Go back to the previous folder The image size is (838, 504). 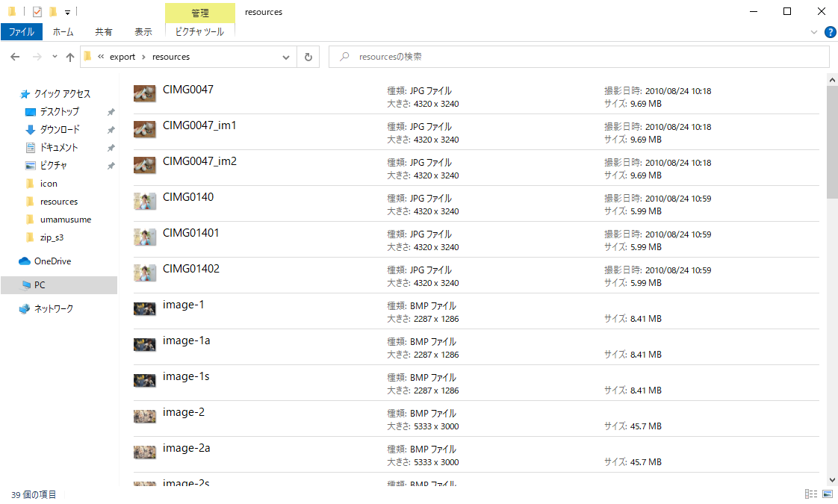(15, 57)
